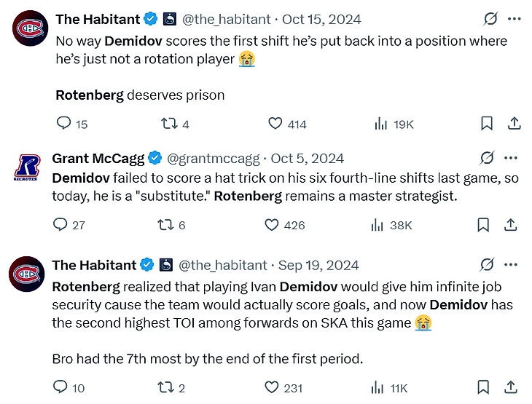The width and height of the screenshot is (532, 404).
Task: Reply to Grant McCagg's tweet
Action: [x=61, y=225]
